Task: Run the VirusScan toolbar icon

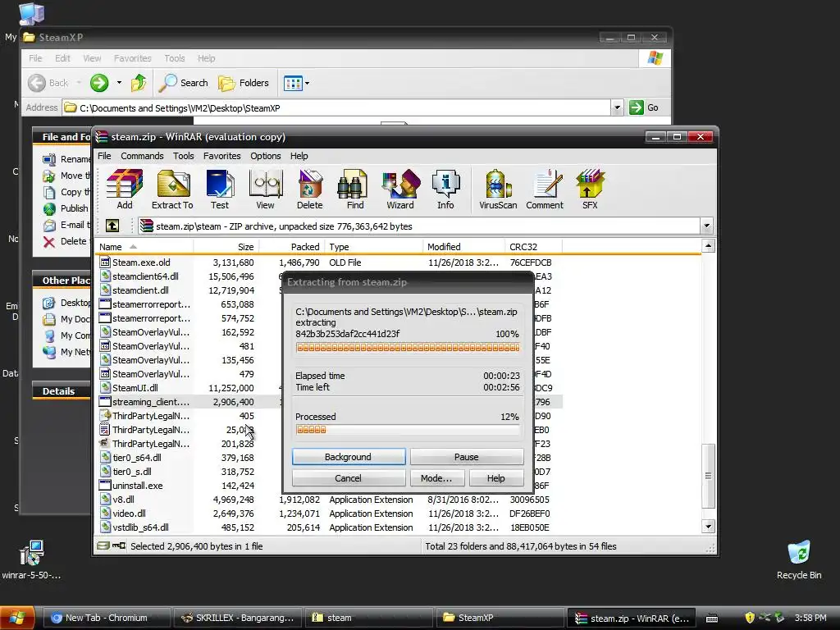Action: click(498, 189)
